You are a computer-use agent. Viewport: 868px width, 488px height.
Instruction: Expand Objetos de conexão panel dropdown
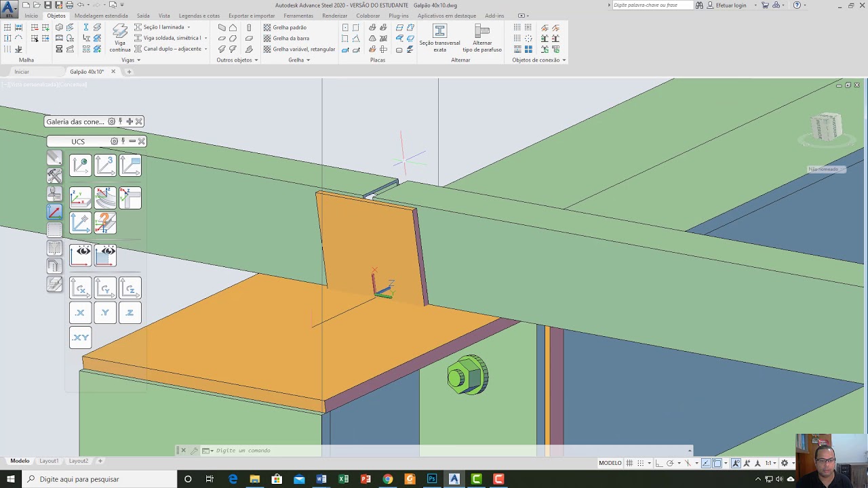coord(539,60)
